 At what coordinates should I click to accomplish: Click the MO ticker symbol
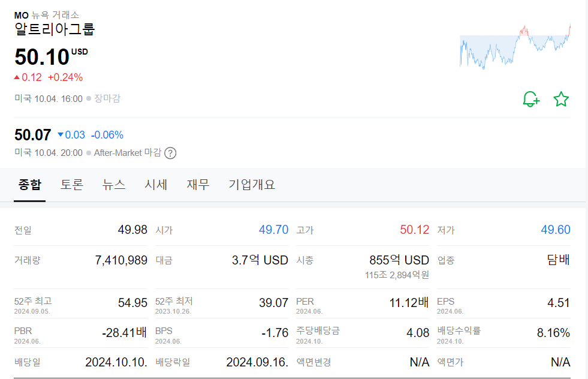[x=22, y=16]
